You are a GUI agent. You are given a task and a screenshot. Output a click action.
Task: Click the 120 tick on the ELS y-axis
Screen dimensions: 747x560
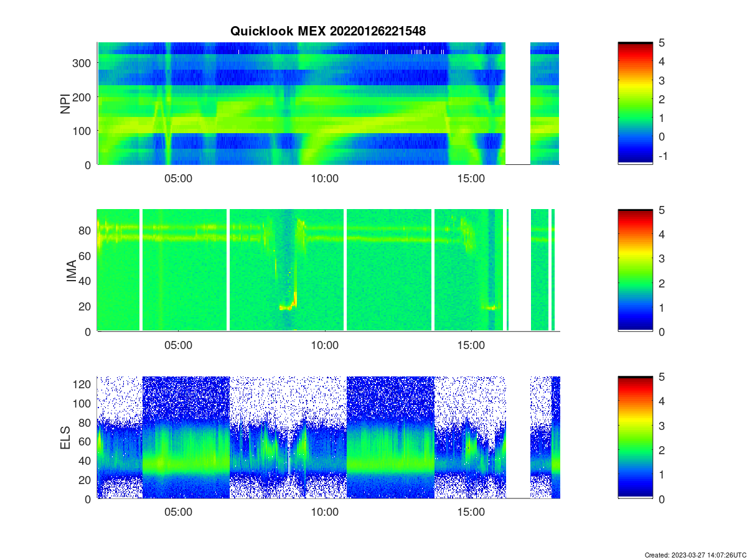click(x=83, y=385)
